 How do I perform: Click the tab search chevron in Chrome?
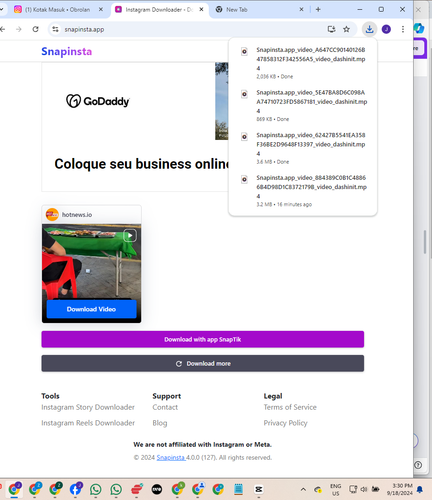pyautogui.click(x=2, y=10)
